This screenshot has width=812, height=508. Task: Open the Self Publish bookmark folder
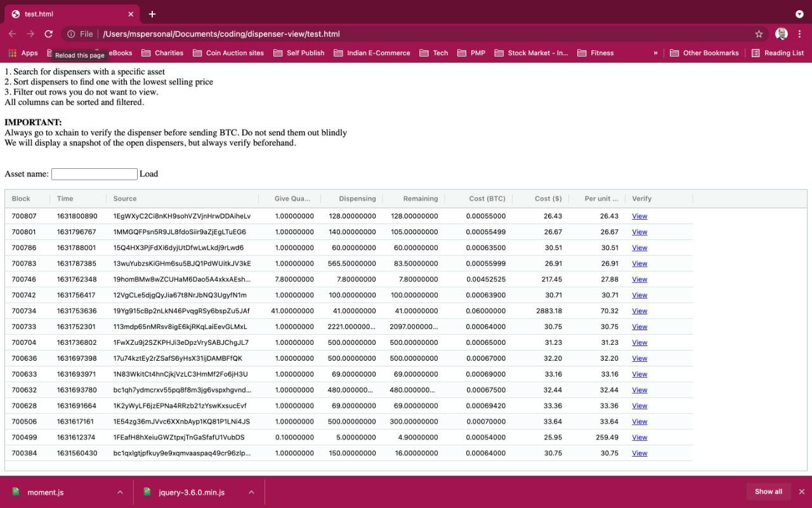click(299, 53)
